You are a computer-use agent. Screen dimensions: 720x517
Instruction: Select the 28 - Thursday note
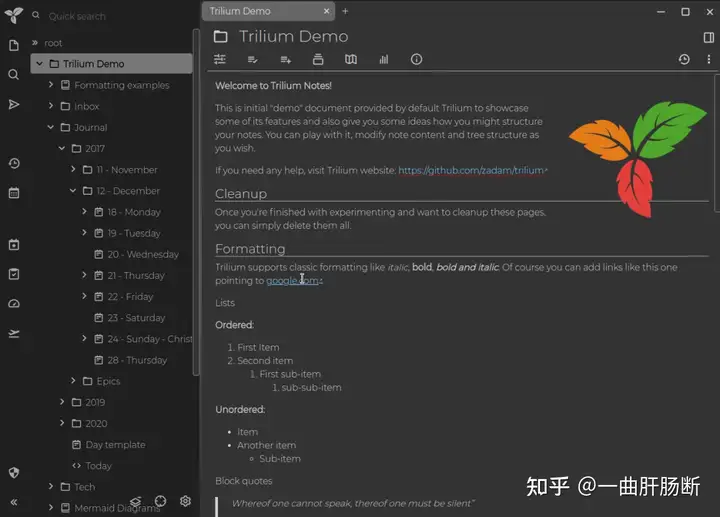pyautogui.click(x=137, y=360)
